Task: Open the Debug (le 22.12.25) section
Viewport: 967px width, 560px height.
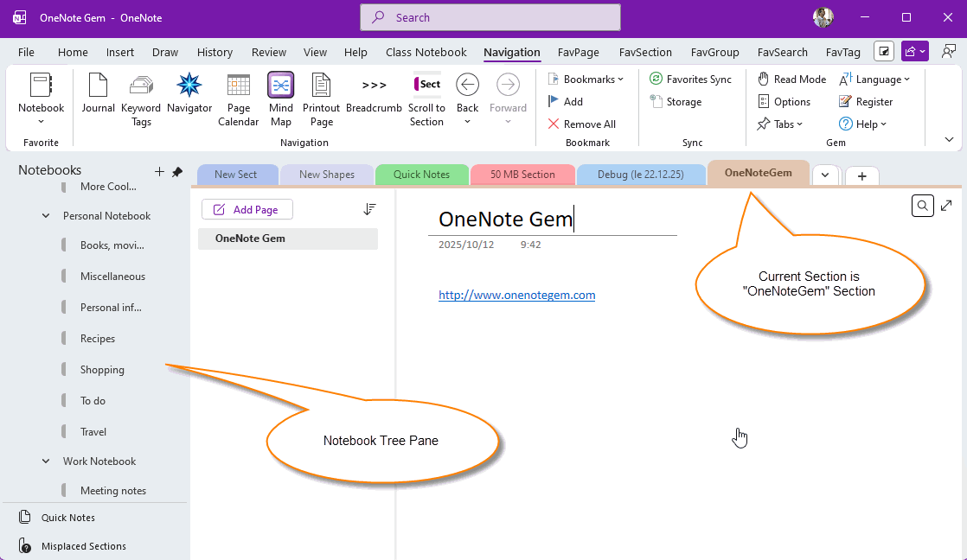Action: click(x=641, y=175)
